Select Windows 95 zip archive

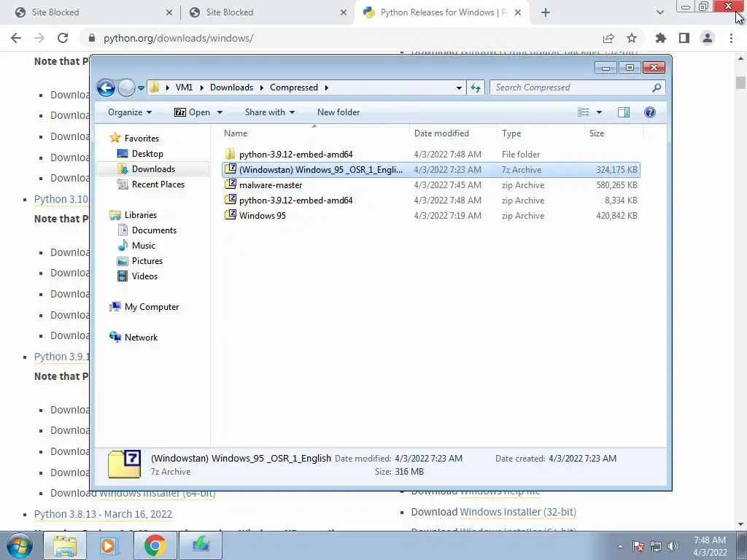pos(430,215)
